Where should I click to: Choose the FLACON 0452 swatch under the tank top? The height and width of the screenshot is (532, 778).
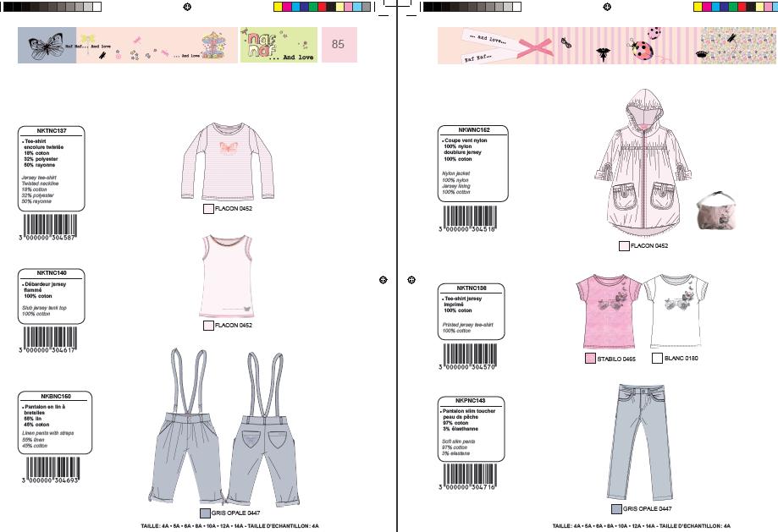[x=208, y=325]
